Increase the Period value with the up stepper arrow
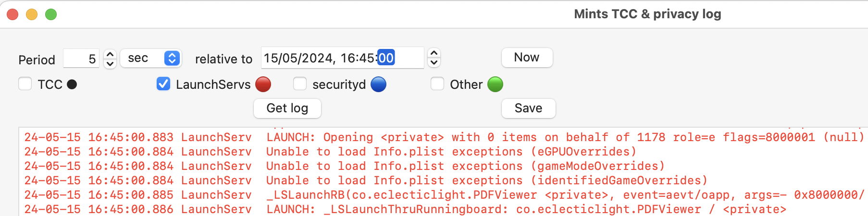Image resolution: width=868 pixels, height=216 pixels. pos(110,54)
